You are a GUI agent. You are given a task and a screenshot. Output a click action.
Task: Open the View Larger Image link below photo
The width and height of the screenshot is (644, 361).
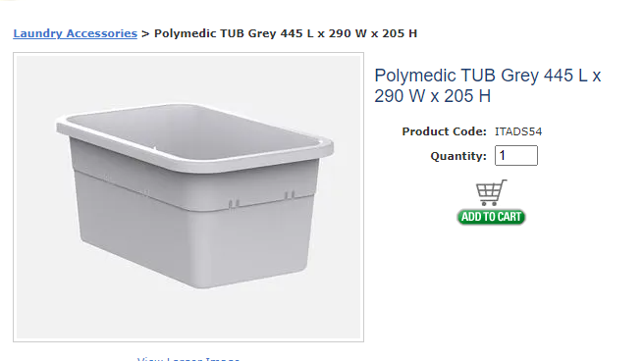coord(188,358)
